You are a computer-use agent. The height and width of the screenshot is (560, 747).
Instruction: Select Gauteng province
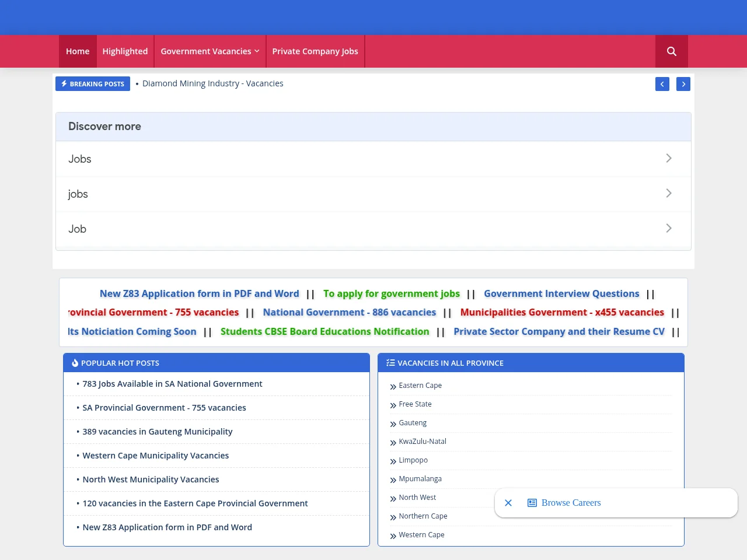pyautogui.click(x=413, y=423)
